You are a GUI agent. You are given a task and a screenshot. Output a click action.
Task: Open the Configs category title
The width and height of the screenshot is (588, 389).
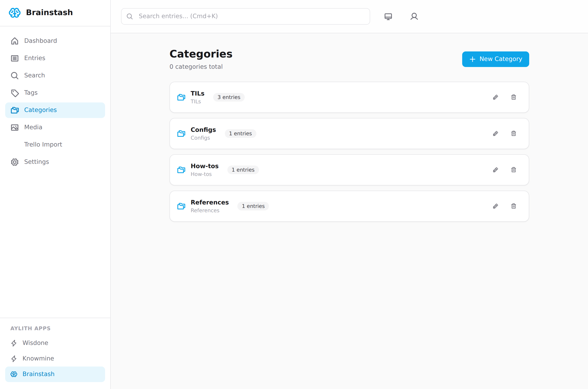click(203, 130)
